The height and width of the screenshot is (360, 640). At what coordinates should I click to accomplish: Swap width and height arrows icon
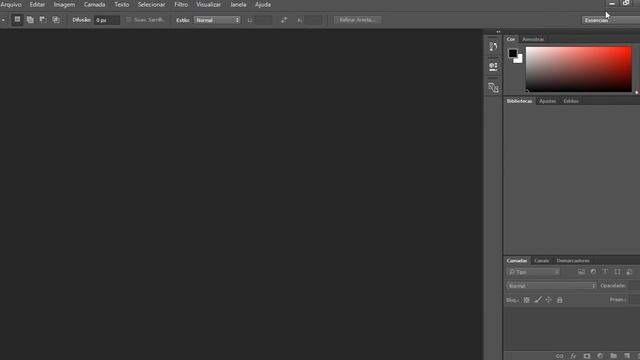tap(284, 20)
